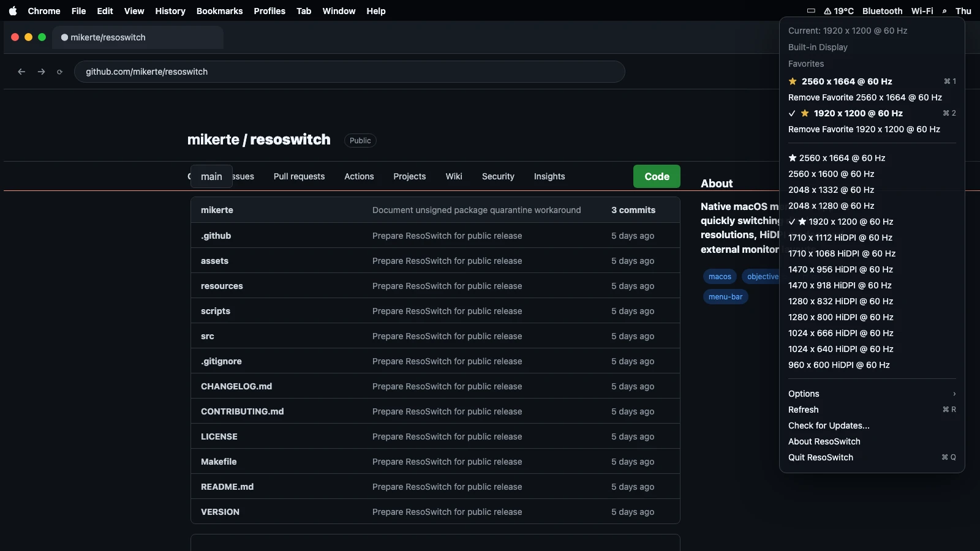Open About ResoSwitch
The width and height of the screenshot is (980, 551).
coord(872,441)
